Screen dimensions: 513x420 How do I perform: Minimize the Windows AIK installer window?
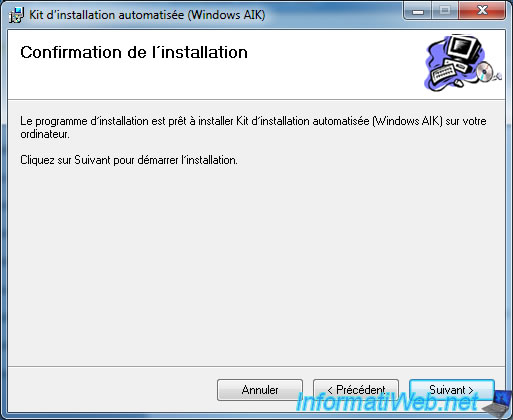pos(418,11)
